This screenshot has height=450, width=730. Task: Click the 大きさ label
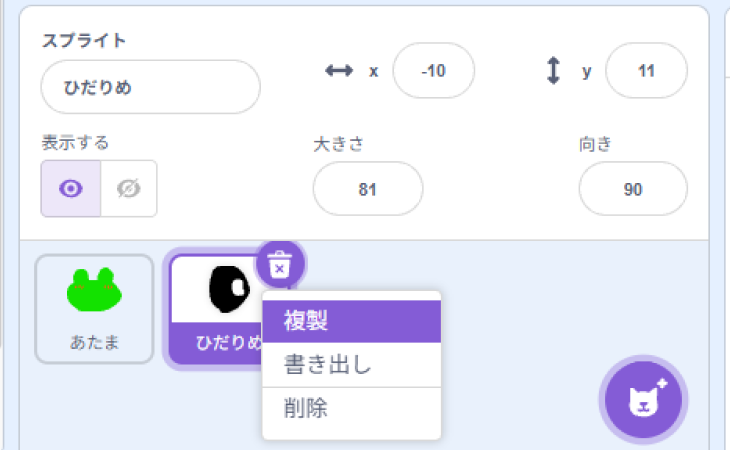[337, 143]
